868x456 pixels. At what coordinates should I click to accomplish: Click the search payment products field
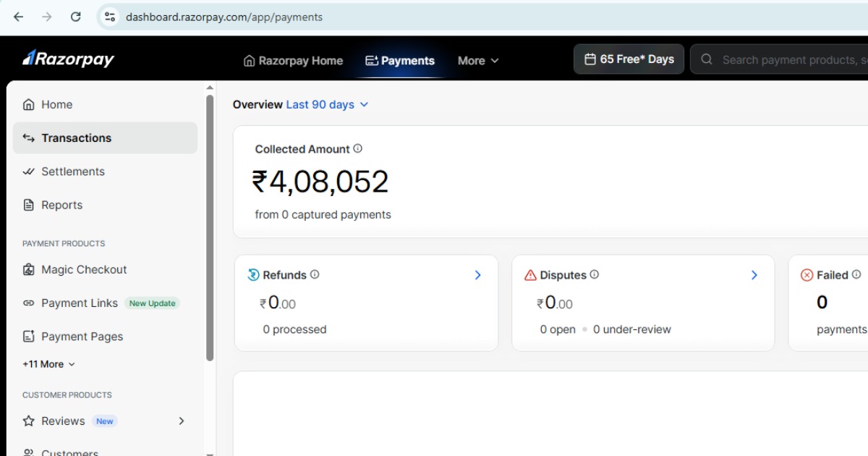click(x=779, y=59)
